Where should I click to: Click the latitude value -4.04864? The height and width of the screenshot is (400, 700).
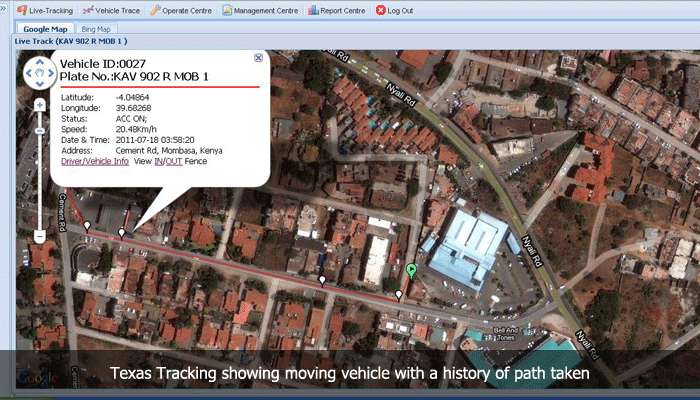[132, 97]
